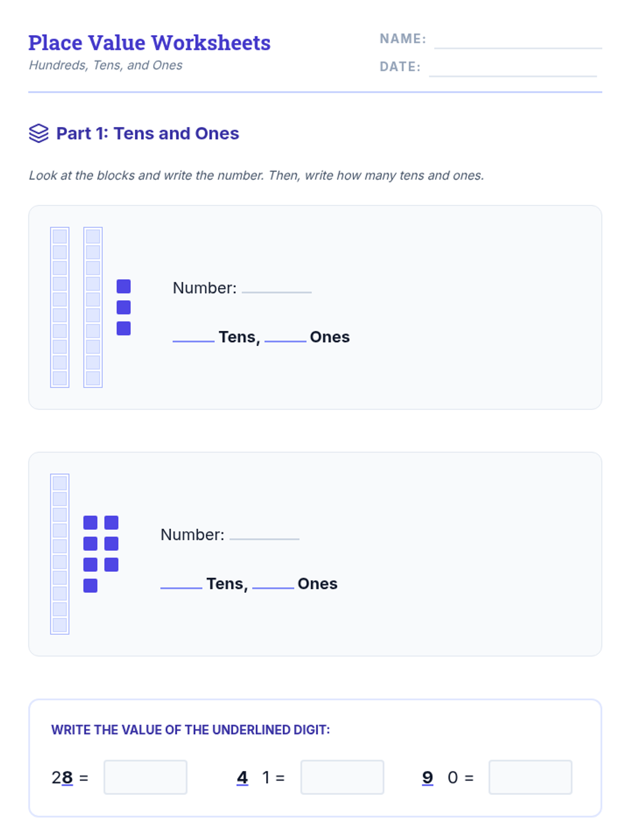Click the Ones blank in the second problem
The width and height of the screenshot is (630, 840).
click(273, 583)
